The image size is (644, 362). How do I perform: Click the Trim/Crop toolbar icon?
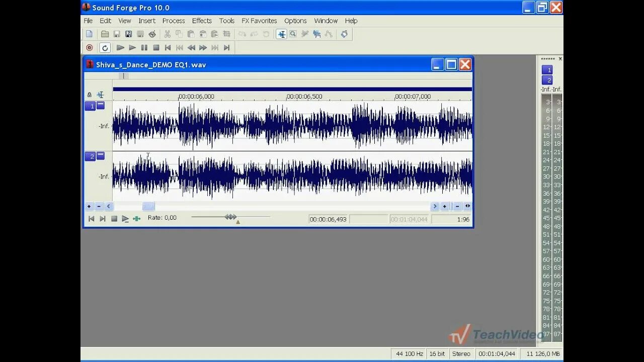coord(226,34)
